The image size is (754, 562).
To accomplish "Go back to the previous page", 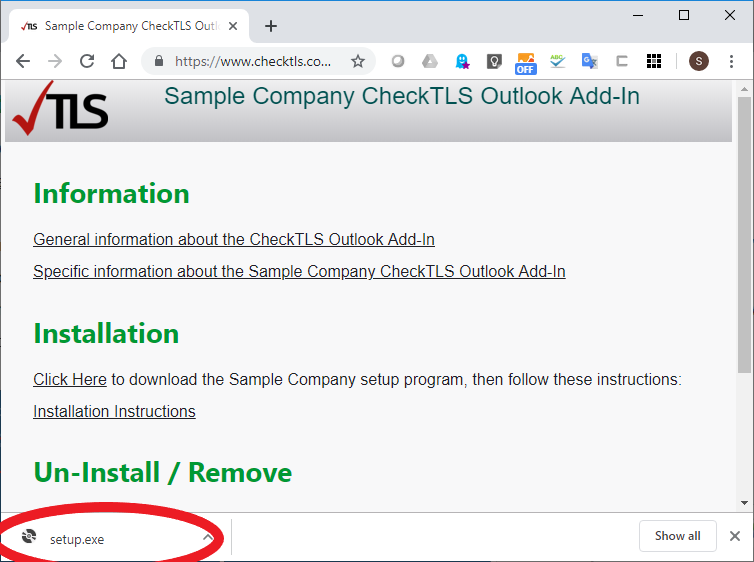I will coord(23,61).
